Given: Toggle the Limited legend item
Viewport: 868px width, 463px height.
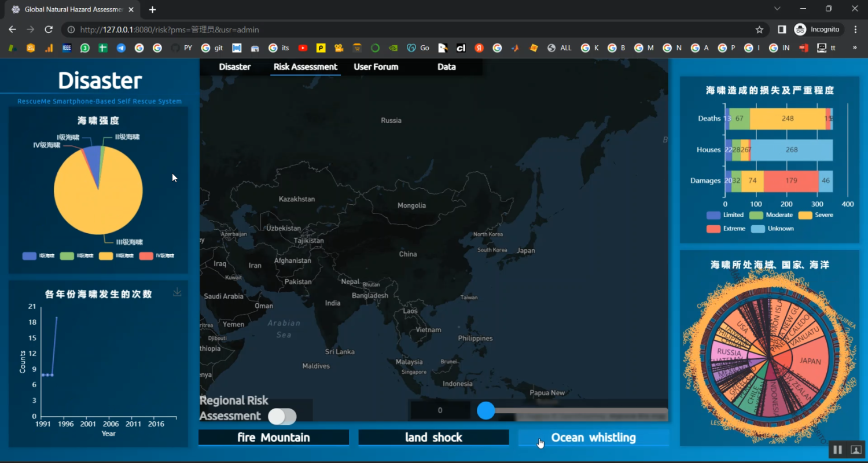Looking at the screenshot, I should [724, 215].
